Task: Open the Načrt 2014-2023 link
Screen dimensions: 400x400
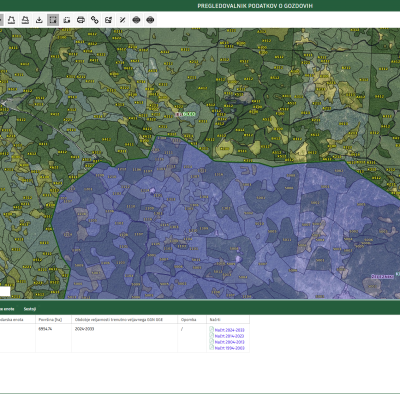Action: [229, 336]
